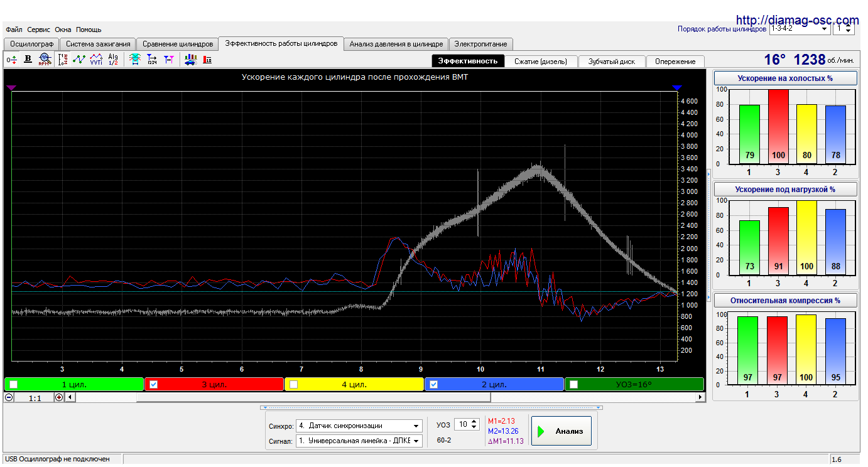Click the blue-pink markers distance icon

(168, 60)
